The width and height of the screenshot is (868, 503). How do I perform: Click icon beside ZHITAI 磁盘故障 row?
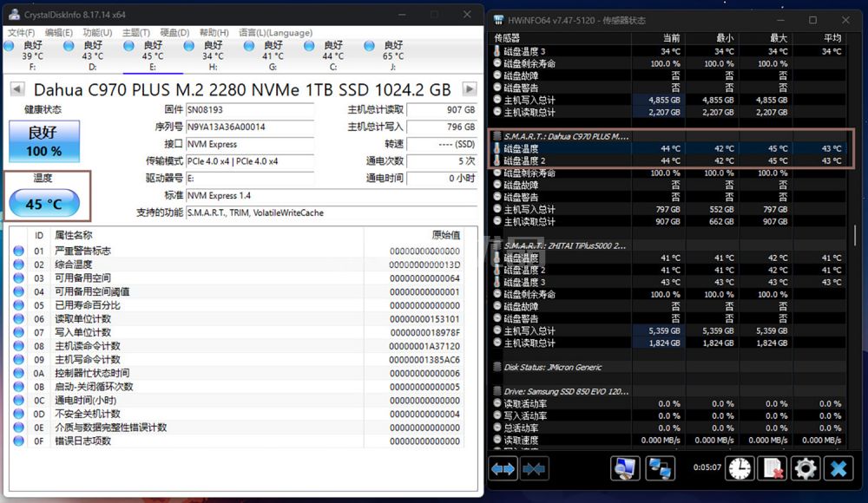coord(497,306)
